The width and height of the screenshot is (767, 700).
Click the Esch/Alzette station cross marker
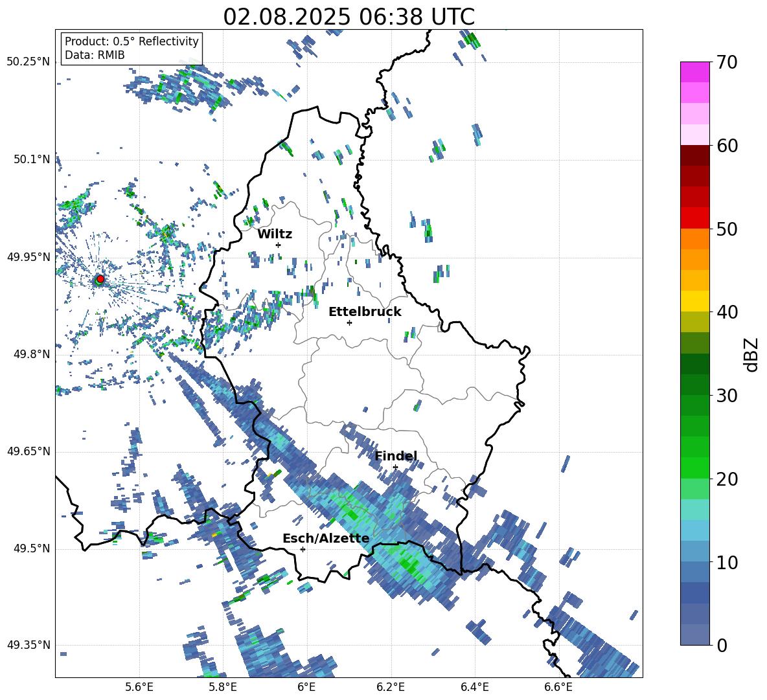tap(303, 549)
